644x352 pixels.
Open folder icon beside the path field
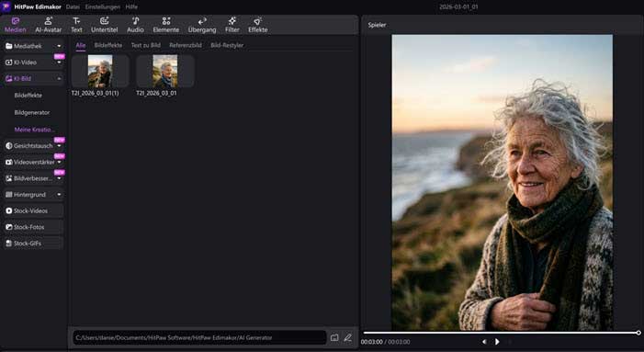point(334,337)
